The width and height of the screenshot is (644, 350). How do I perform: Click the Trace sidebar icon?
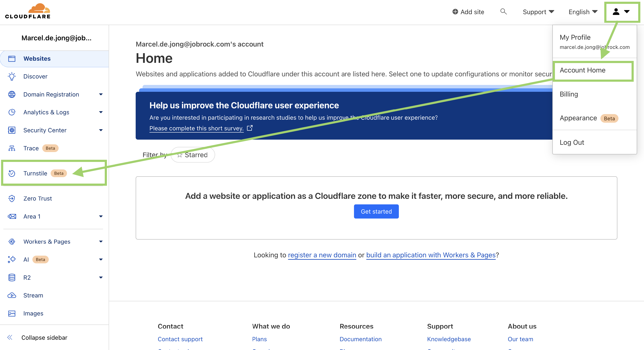[12, 148]
